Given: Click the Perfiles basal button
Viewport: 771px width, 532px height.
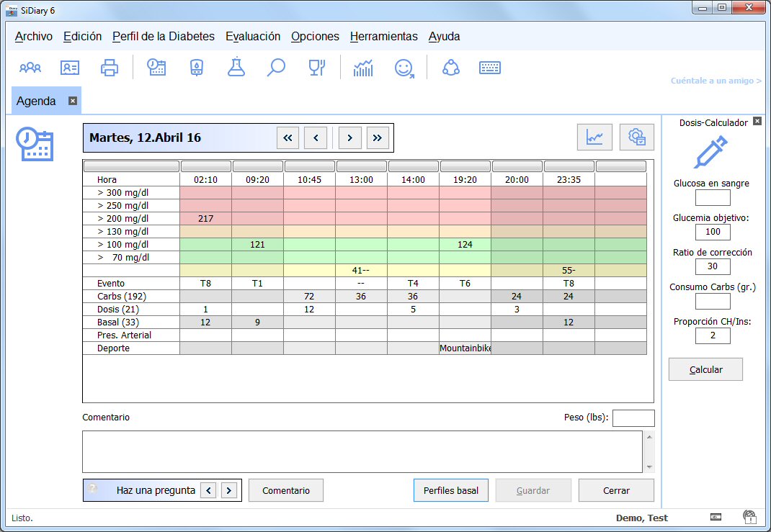Looking at the screenshot, I should coord(451,490).
